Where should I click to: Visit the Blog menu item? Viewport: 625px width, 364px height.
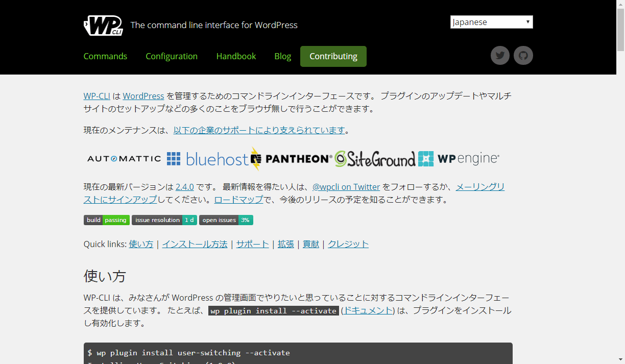point(282,56)
